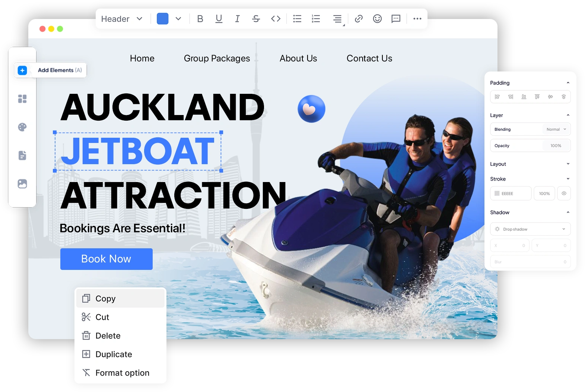Choose Format option in context menu
This screenshot has width=585, height=392.
[122, 373]
